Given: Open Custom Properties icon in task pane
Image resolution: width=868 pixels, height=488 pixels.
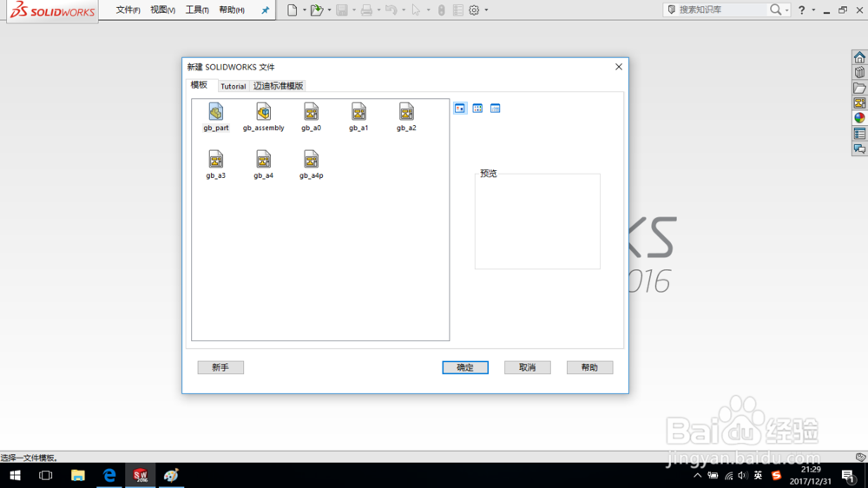Looking at the screenshot, I should 859,134.
